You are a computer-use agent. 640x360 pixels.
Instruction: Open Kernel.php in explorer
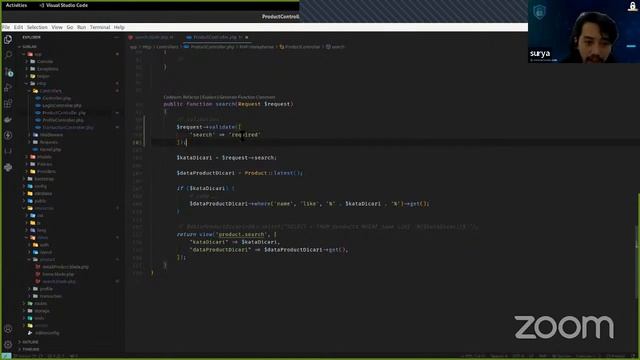[x=51, y=149]
